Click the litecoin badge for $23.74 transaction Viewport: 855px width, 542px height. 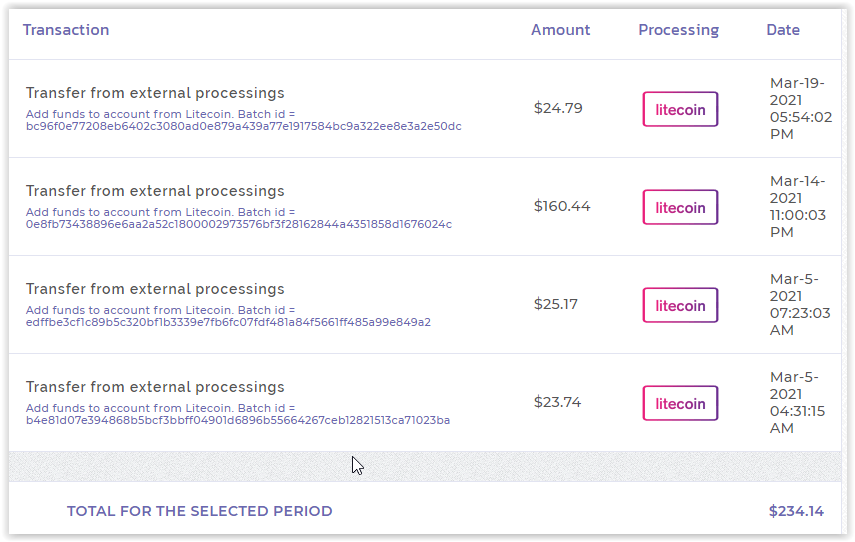click(x=680, y=403)
